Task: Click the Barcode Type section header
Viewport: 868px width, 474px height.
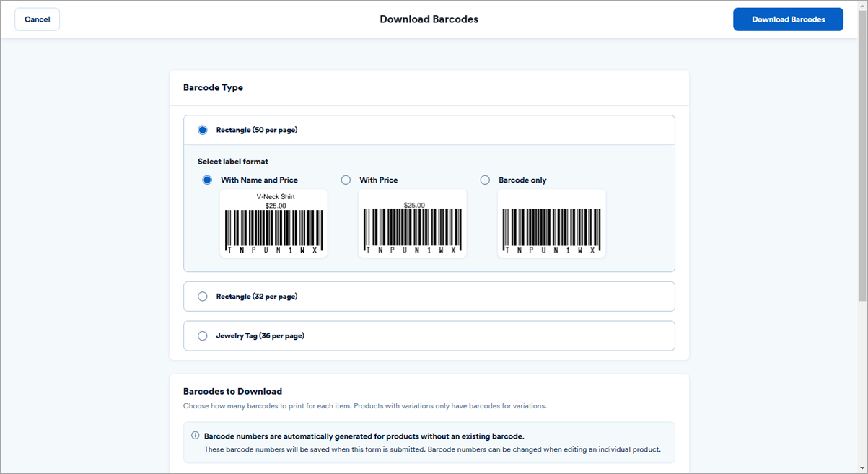Action: (213, 87)
